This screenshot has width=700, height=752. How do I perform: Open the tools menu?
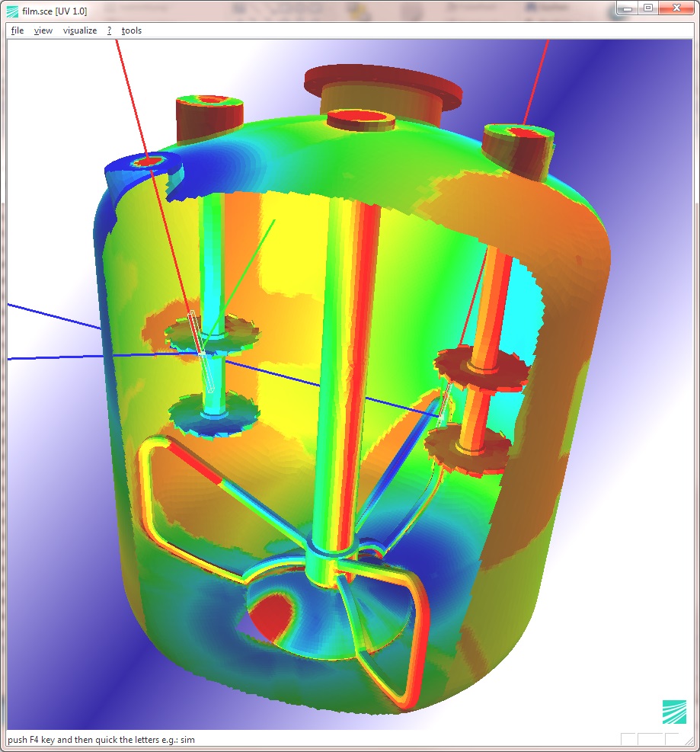[131, 30]
